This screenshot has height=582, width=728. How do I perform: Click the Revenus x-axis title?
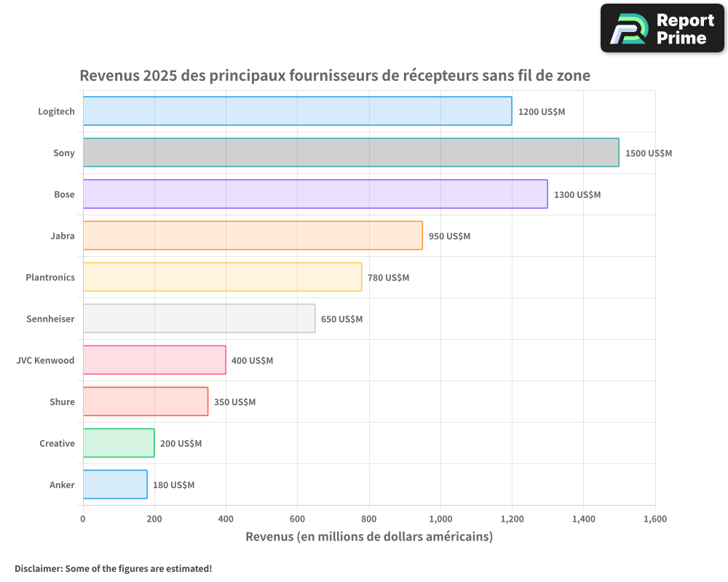pos(369,537)
